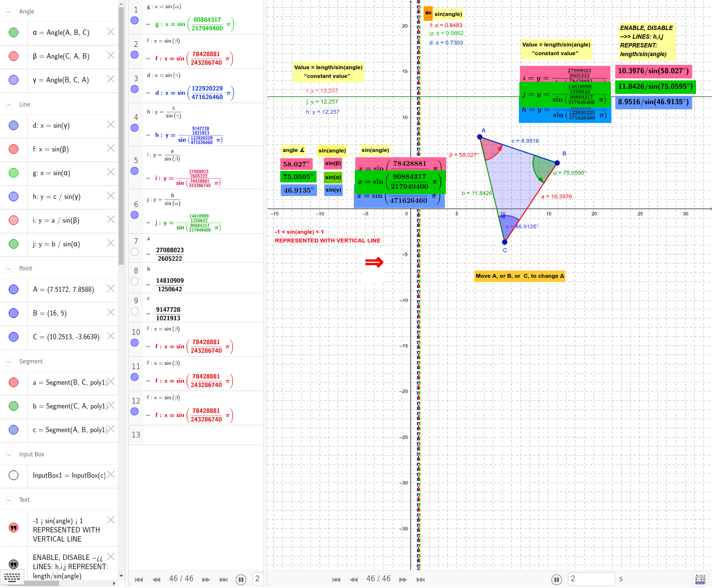
Task: Click the green 11.8426/sin(75.0595°) box
Action: click(x=655, y=87)
